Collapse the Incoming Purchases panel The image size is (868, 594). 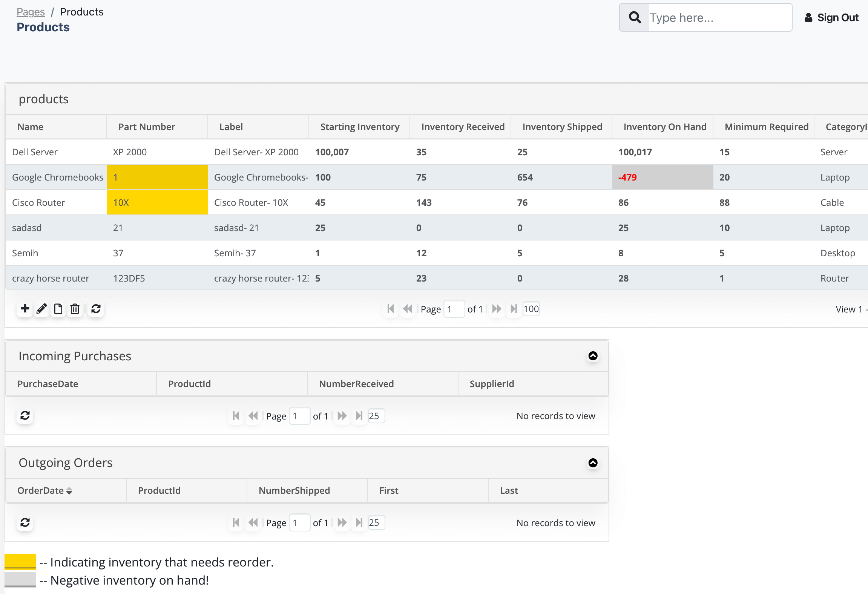tap(593, 356)
